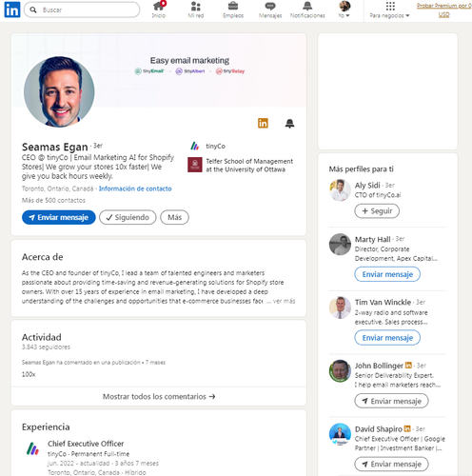The width and height of the screenshot is (472, 476).
Task: Expand About text with ver más
Action: pyautogui.click(x=284, y=301)
